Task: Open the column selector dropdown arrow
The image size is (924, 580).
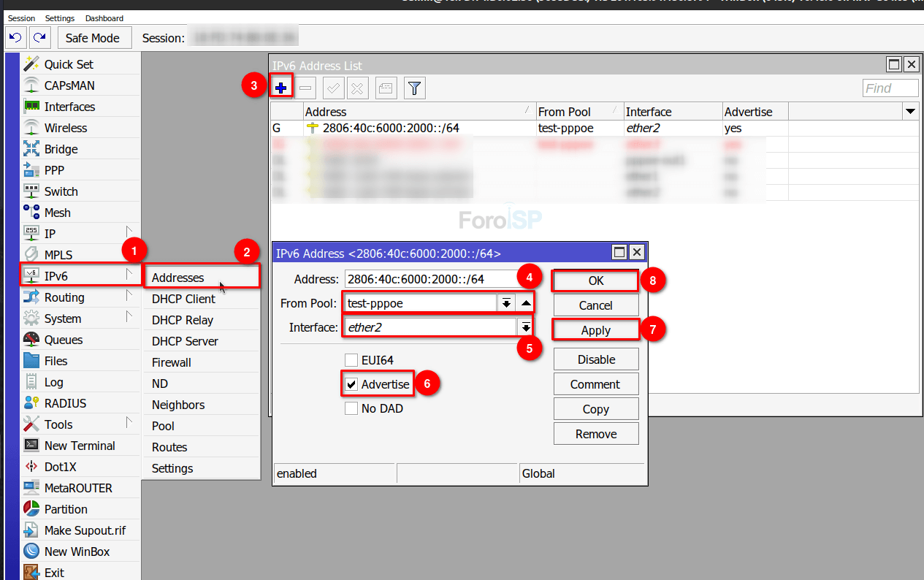Action: point(910,112)
